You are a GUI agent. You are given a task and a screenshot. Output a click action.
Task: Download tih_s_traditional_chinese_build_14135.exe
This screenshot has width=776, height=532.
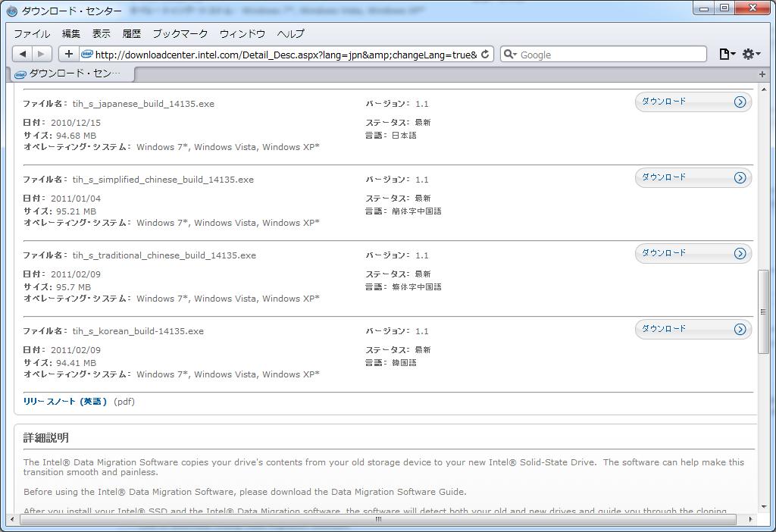[693, 253]
